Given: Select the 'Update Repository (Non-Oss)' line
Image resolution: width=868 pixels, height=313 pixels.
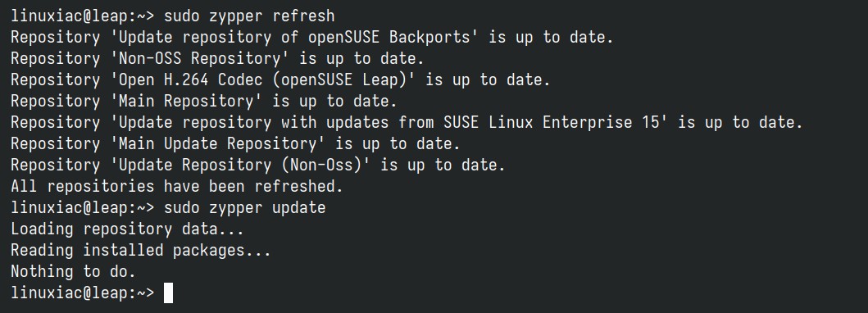Looking at the screenshot, I should [x=258, y=165].
